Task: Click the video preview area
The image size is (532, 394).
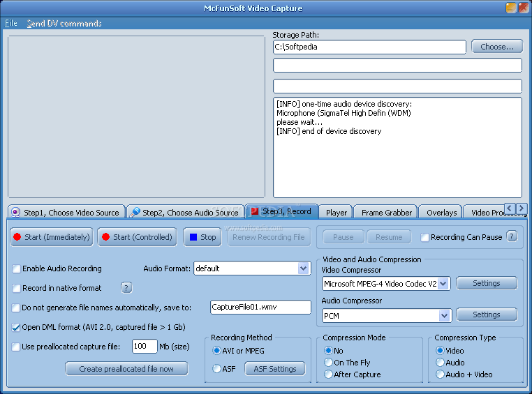Action: pos(136,116)
